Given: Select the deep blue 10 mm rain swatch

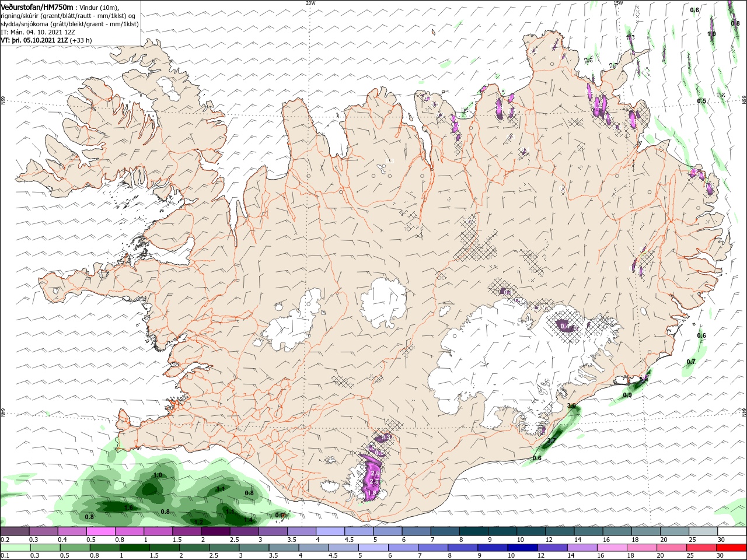Looking at the screenshot, I should 521,548.
